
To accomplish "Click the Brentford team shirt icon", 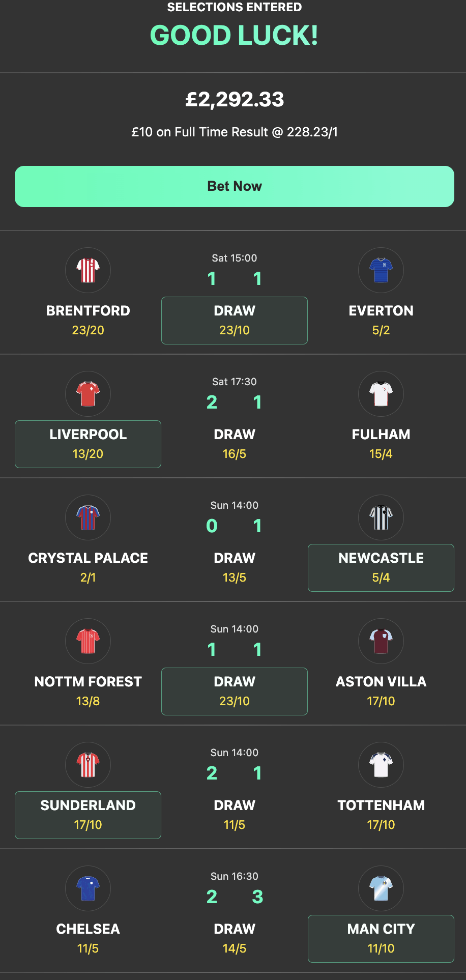I will click(88, 270).
